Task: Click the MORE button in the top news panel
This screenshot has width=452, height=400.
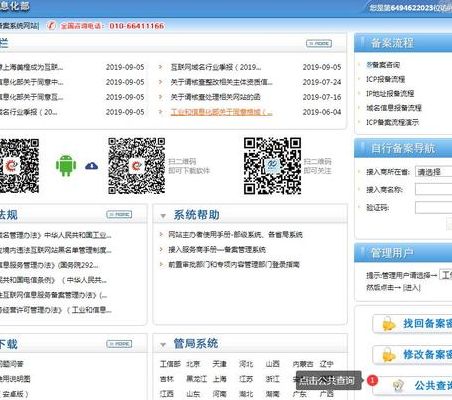Action: (319, 43)
